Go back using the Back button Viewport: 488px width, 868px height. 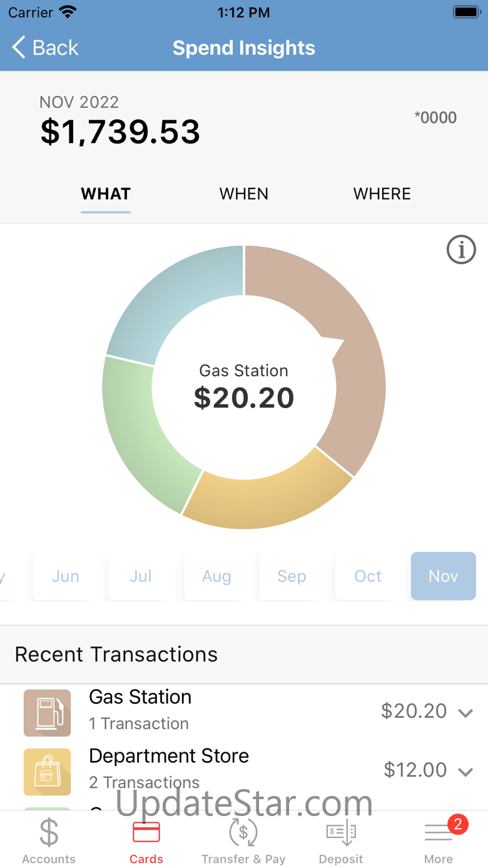coord(45,48)
